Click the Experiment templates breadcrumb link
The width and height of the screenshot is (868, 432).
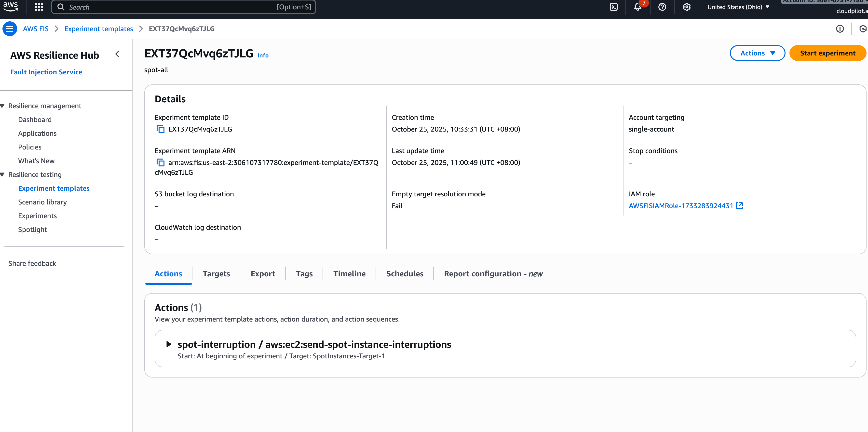(98, 29)
